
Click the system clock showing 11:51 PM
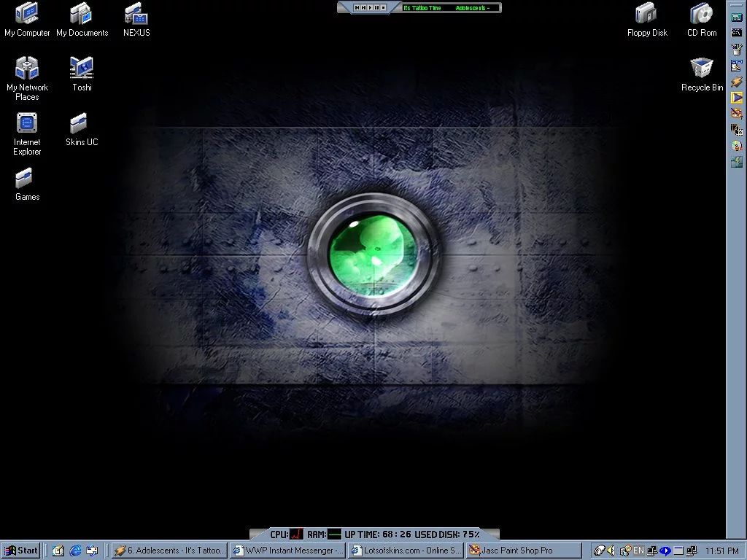coord(721,551)
